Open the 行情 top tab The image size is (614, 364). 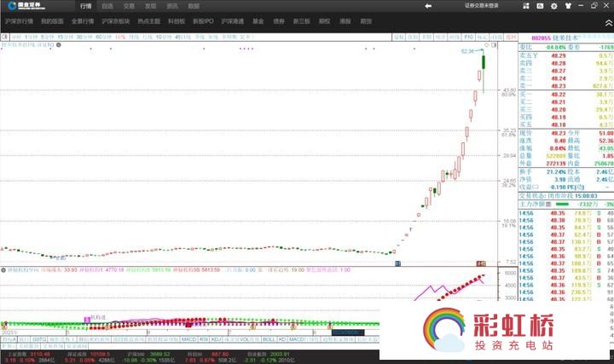tap(86, 6)
